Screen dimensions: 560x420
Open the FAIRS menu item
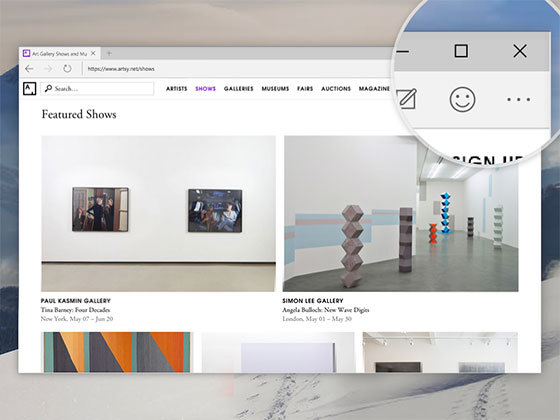coord(305,89)
